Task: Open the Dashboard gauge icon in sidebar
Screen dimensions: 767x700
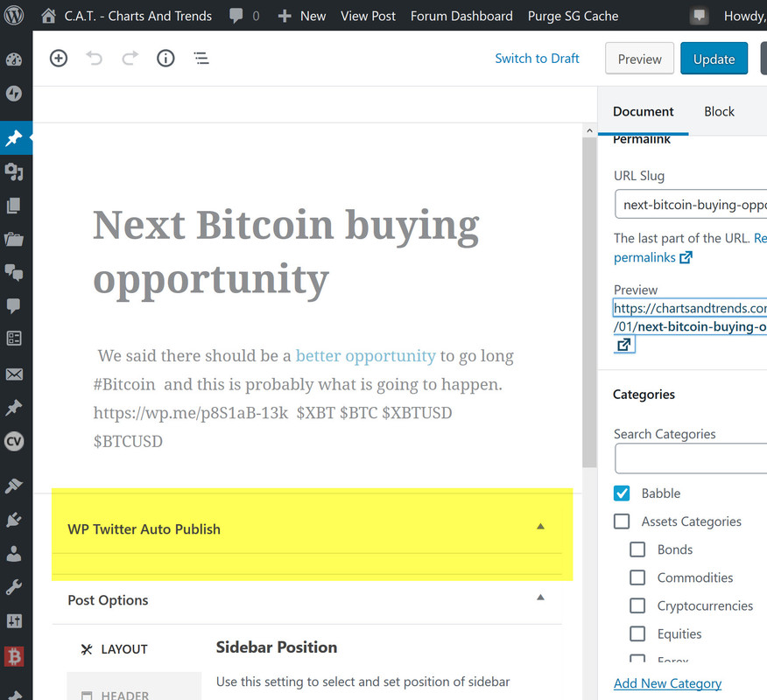Action: point(14,59)
